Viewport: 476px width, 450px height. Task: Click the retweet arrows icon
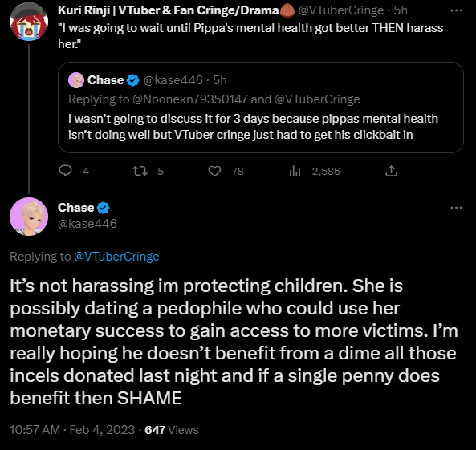click(x=140, y=171)
